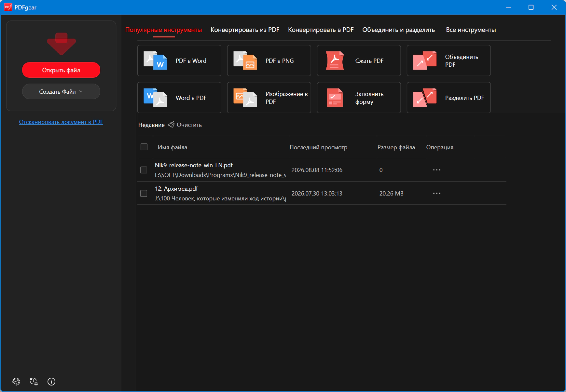Check the Nik9_release-note_win_EN.pdf checkbox
The image size is (566, 392).
tap(144, 170)
